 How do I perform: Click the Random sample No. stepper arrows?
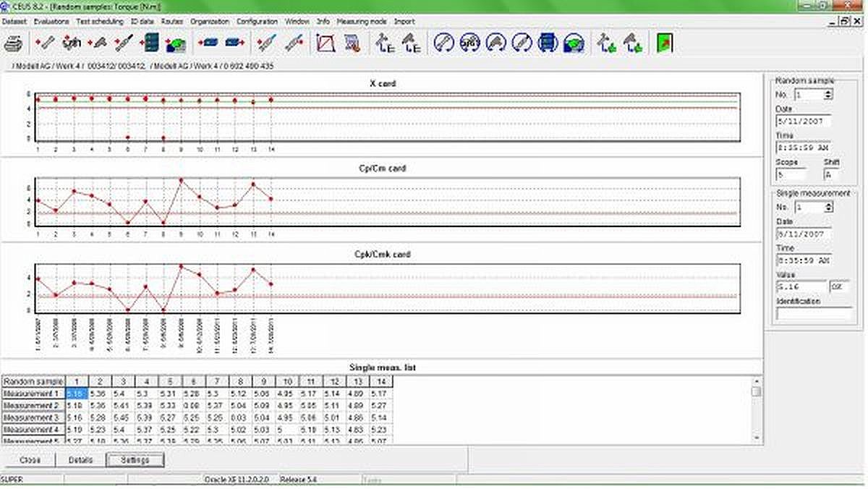828,94
